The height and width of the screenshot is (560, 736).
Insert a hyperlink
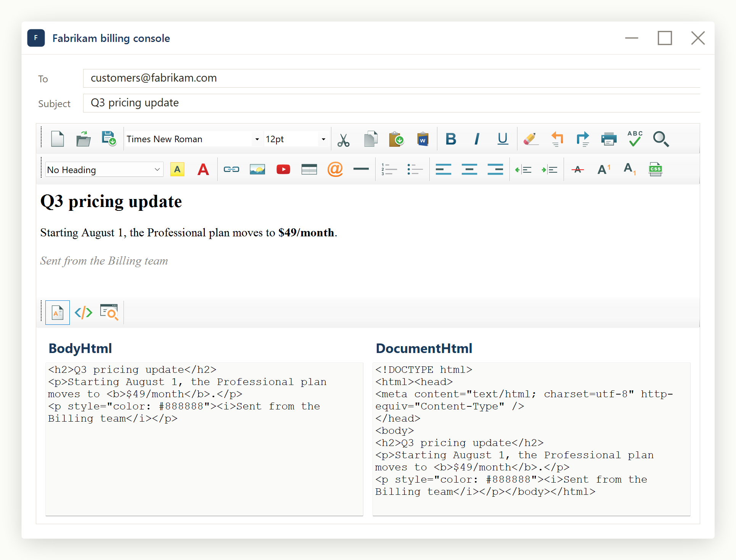coord(231,170)
